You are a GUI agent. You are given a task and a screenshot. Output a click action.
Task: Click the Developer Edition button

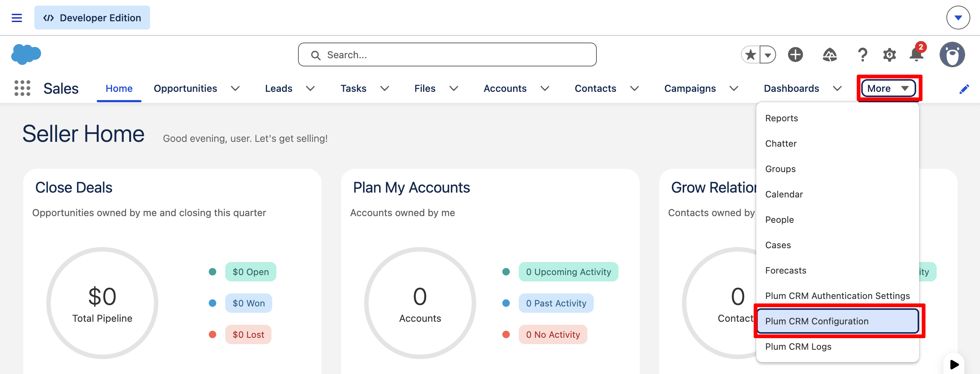92,18
